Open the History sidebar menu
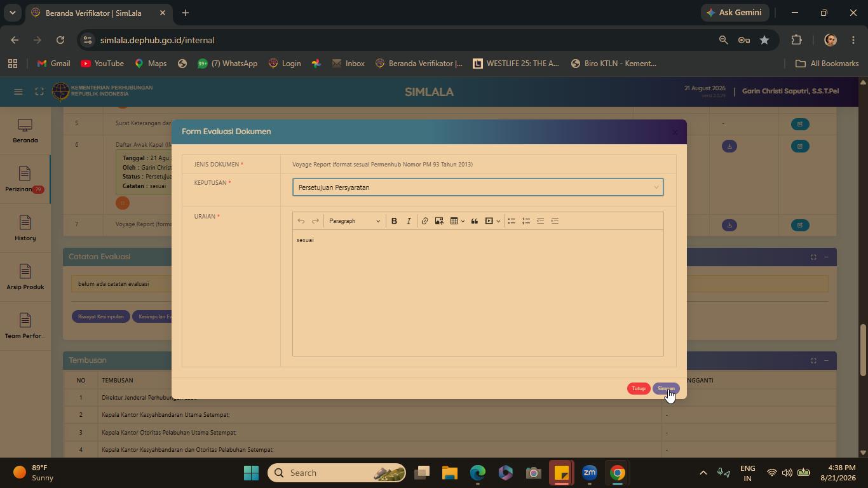This screenshot has width=868, height=488. click(25, 228)
